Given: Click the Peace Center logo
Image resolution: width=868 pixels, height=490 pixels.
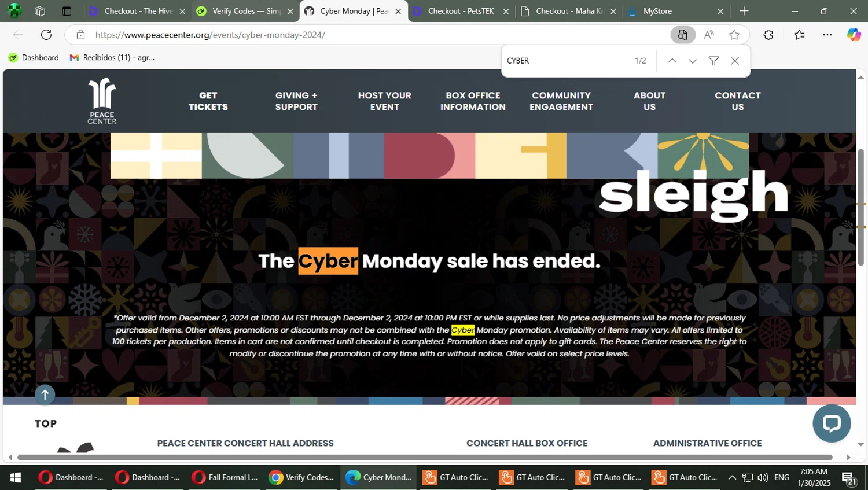Looking at the screenshot, I should point(102,101).
